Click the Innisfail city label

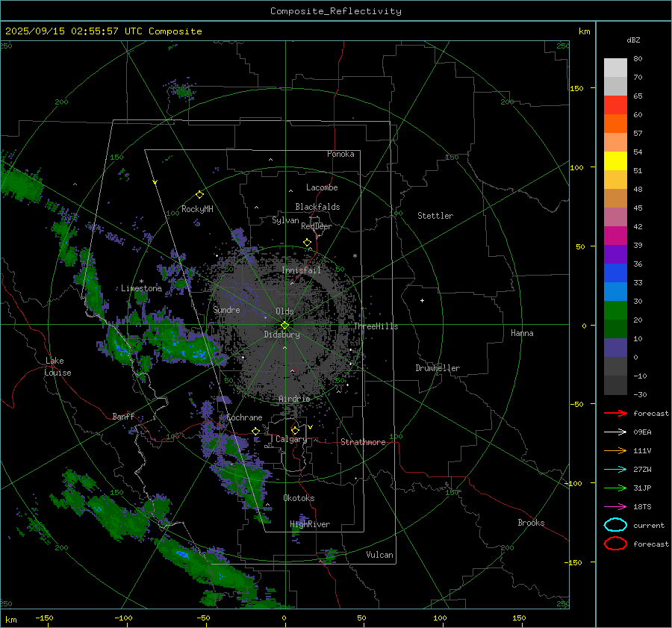click(301, 270)
